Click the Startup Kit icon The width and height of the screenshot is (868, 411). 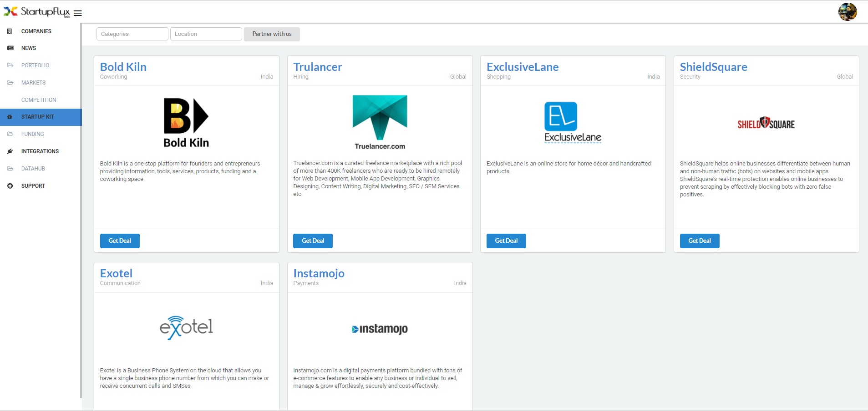click(10, 117)
